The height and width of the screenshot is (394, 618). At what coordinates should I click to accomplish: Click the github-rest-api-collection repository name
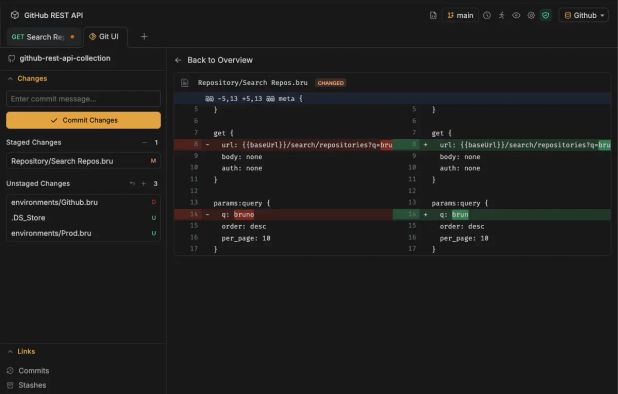(65, 58)
